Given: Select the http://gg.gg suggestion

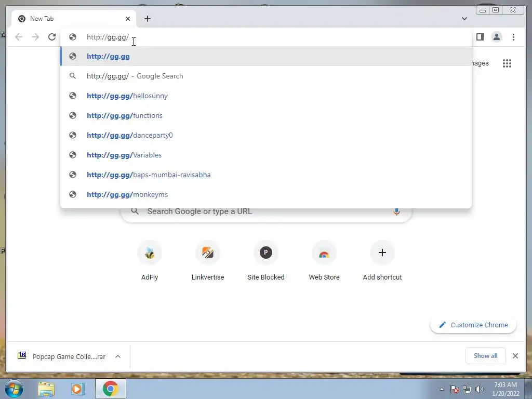Looking at the screenshot, I should point(266,56).
